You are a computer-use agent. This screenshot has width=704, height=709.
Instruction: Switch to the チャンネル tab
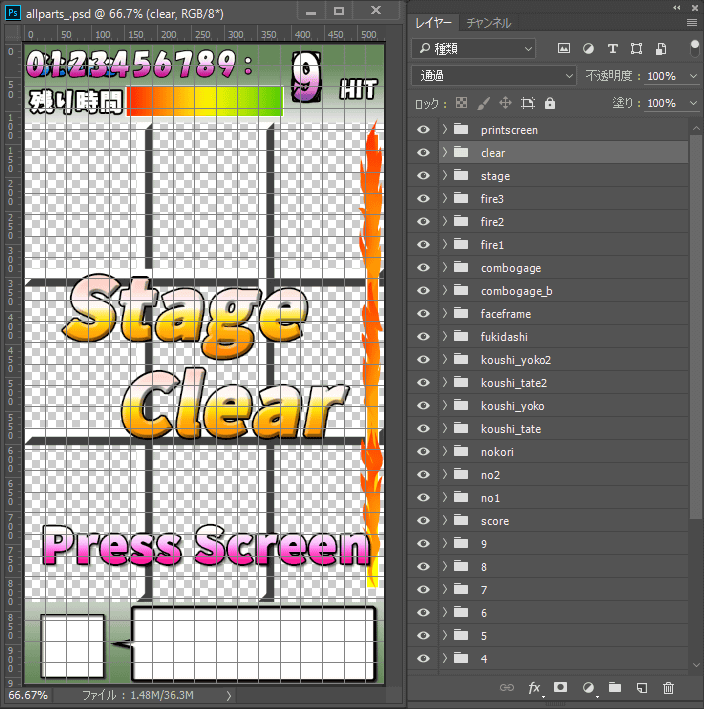click(x=489, y=23)
